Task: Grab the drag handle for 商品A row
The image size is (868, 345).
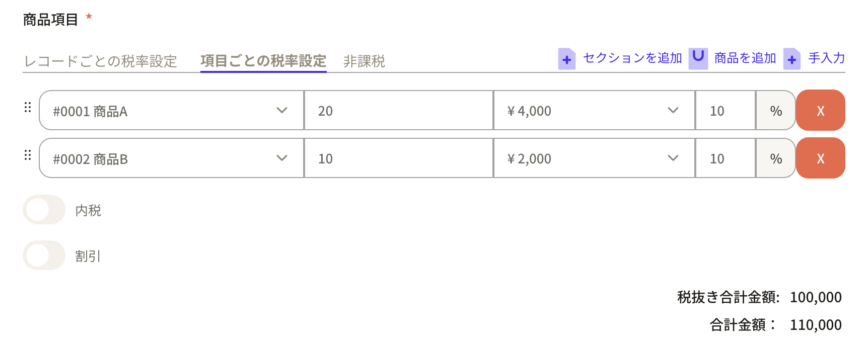Action: [x=28, y=107]
